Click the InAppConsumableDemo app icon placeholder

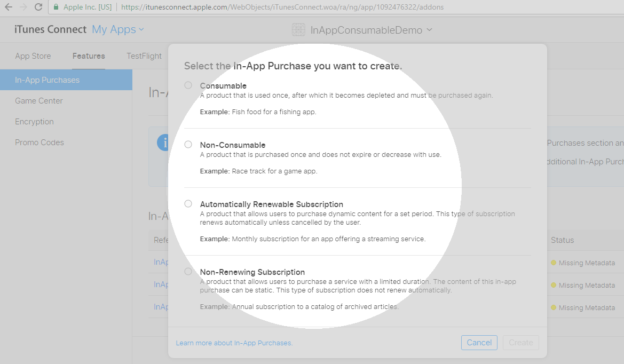tap(298, 30)
